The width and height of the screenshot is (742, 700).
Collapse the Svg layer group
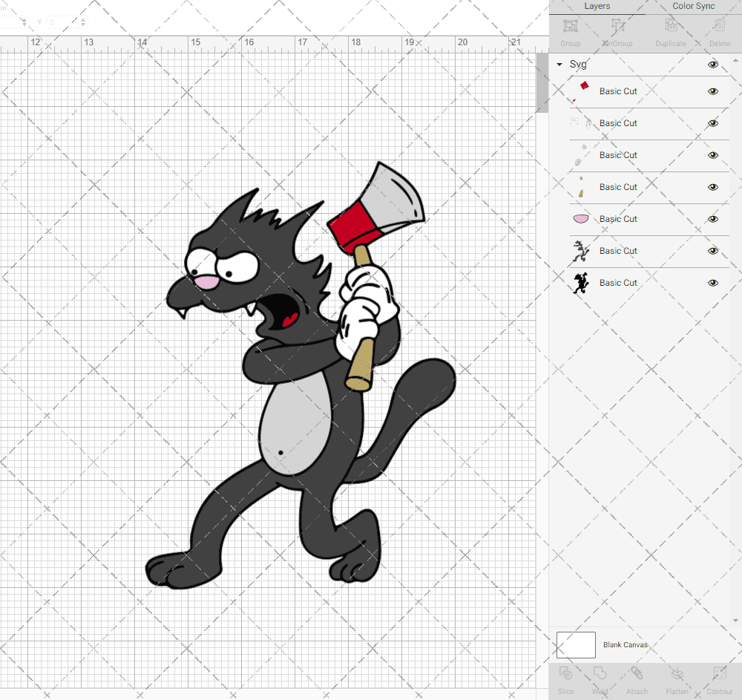tap(559, 65)
